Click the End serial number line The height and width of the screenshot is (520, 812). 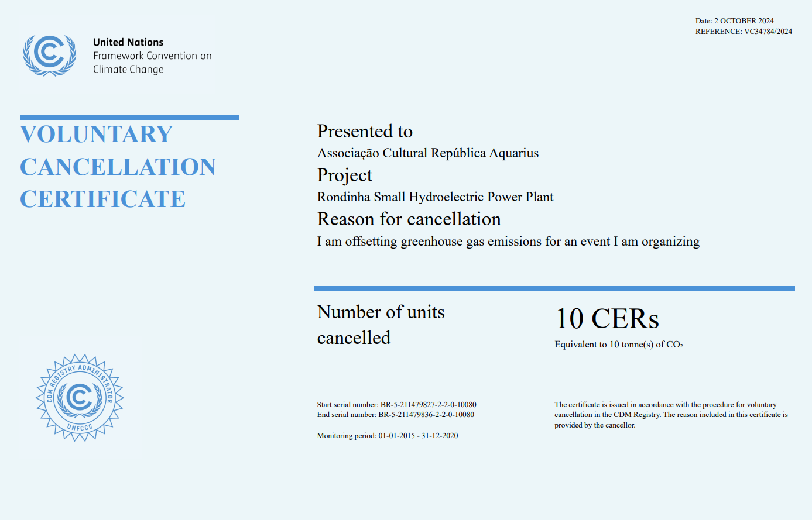click(396, 415)
